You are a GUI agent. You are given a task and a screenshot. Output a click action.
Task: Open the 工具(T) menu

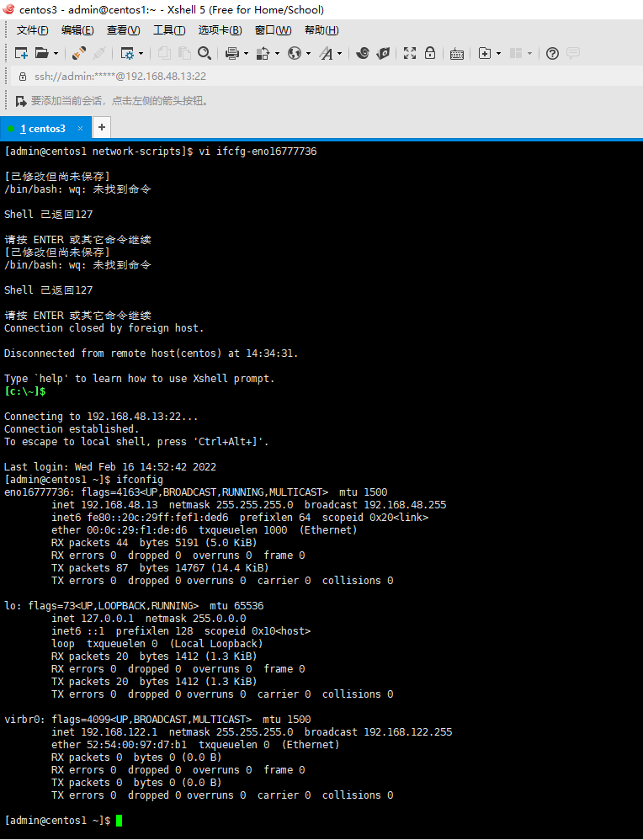pos(169,30)
